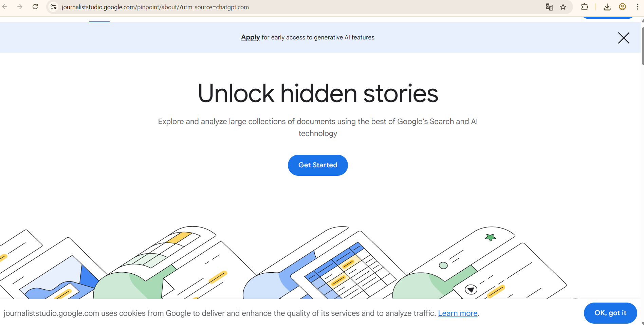Open the site information icon
This screenshot has height=325, width=644.
[53, 7]
